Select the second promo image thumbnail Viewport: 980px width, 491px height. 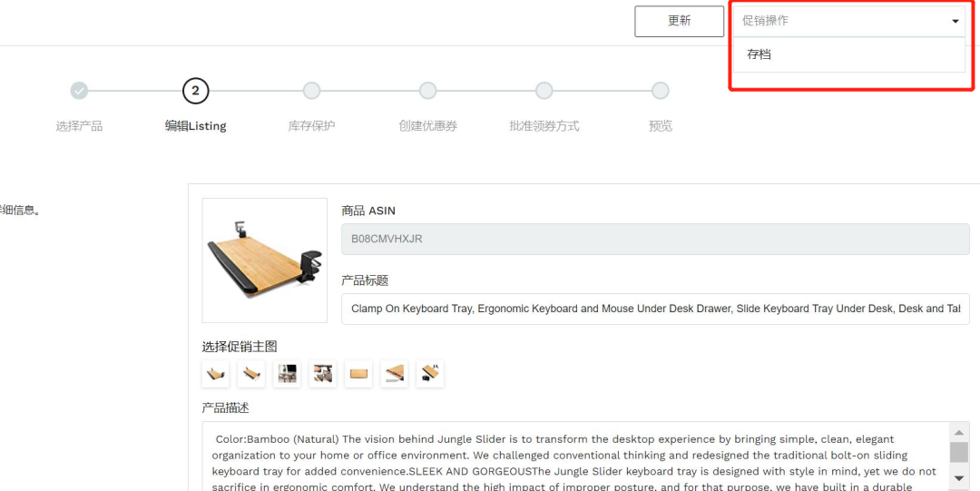click(x=251, y=374)
